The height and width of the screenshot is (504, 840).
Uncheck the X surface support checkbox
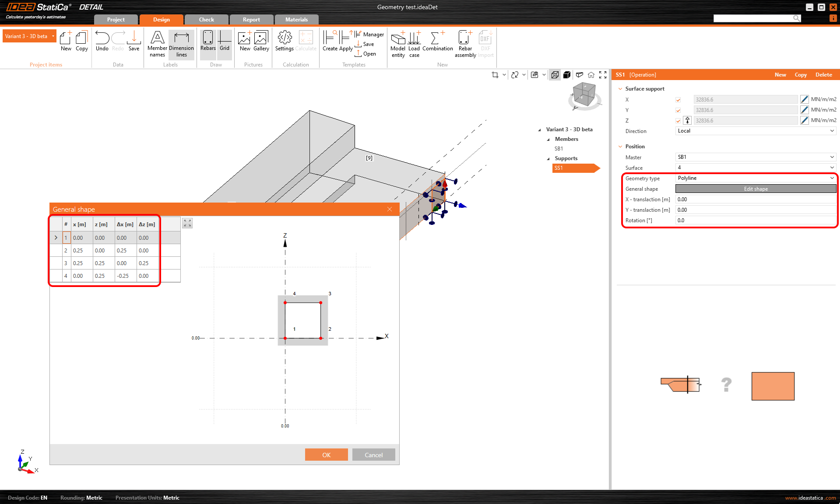click(x=678, y=100)
